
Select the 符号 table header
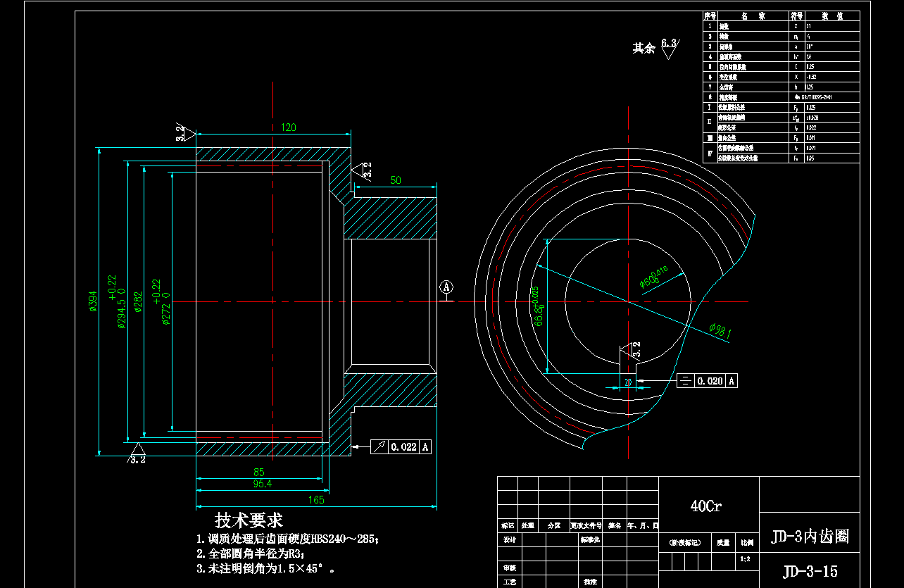(797, 15)
